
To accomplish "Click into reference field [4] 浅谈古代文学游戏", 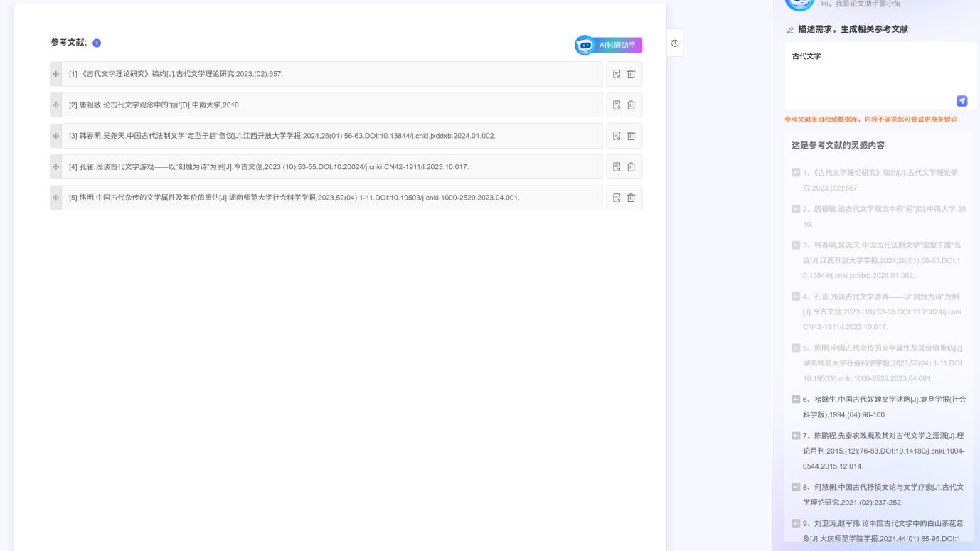I will [x=332, y=167].
